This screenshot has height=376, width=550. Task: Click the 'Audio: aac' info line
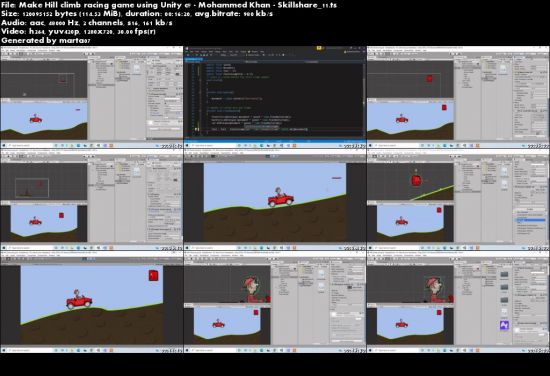[x=87, y=22]
